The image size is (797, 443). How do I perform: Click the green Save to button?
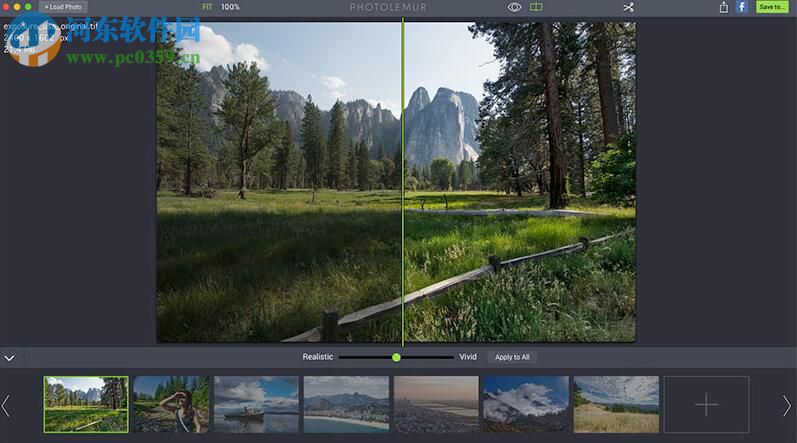[772, 7]
